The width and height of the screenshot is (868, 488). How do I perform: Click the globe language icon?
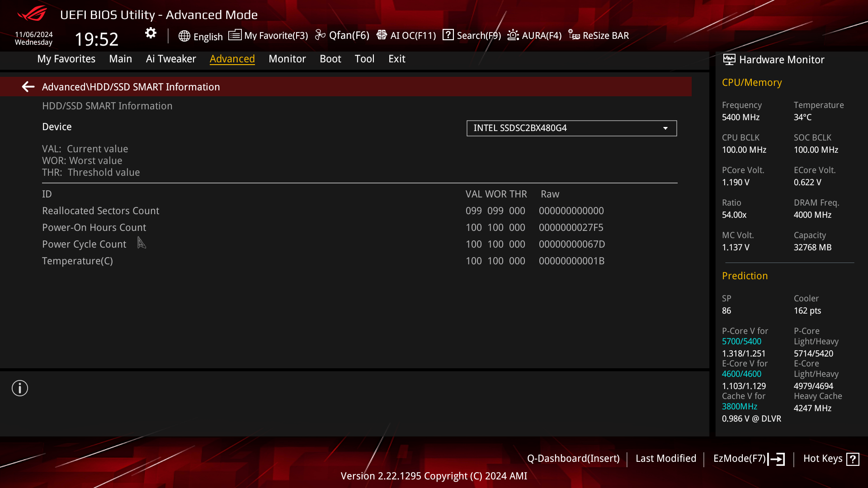[184, 36]
